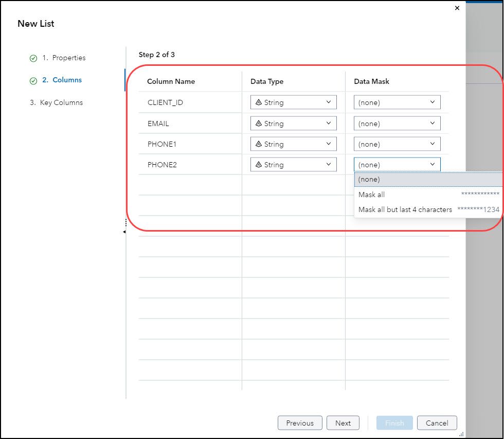Select "(none)" in the open Data Mask list

coord(369,179)
